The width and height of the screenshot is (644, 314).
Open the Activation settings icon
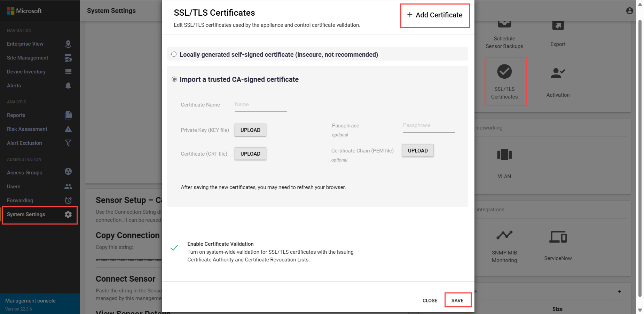click(x=558, y=73)
